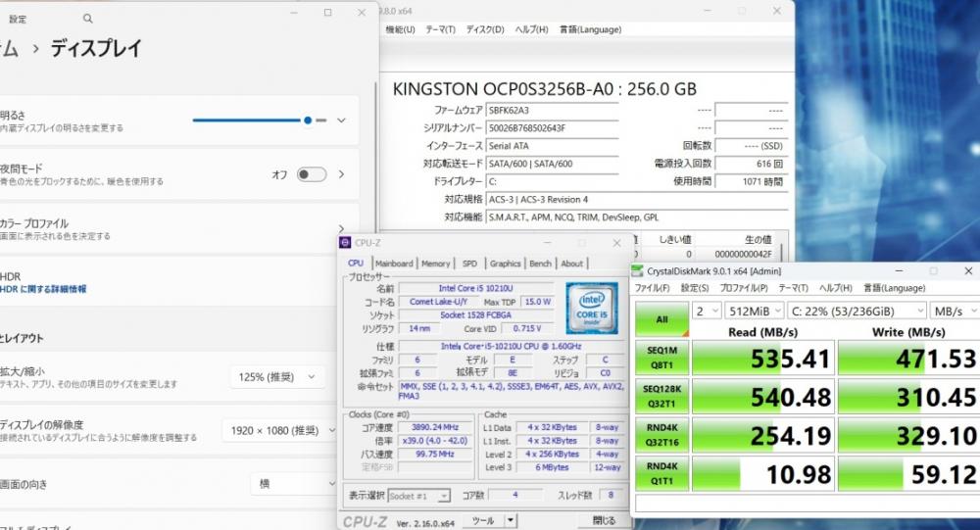Open CrystalDiskInfo ディスク(D) menu
Screen dimensions: 980x530
(x=485, y=29)
